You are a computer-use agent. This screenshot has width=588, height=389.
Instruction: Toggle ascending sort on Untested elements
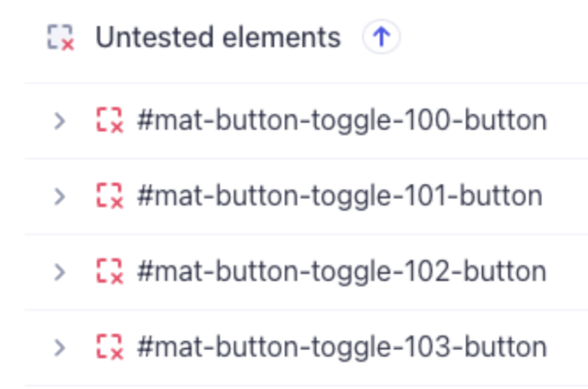(381, 37)
